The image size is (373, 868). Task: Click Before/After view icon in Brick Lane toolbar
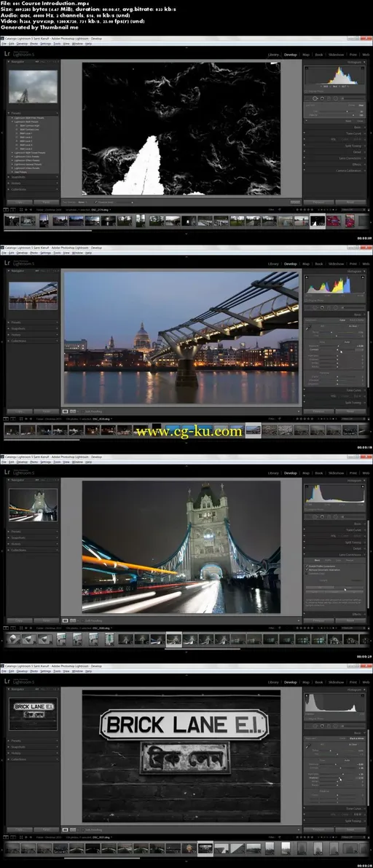(73, 830)
